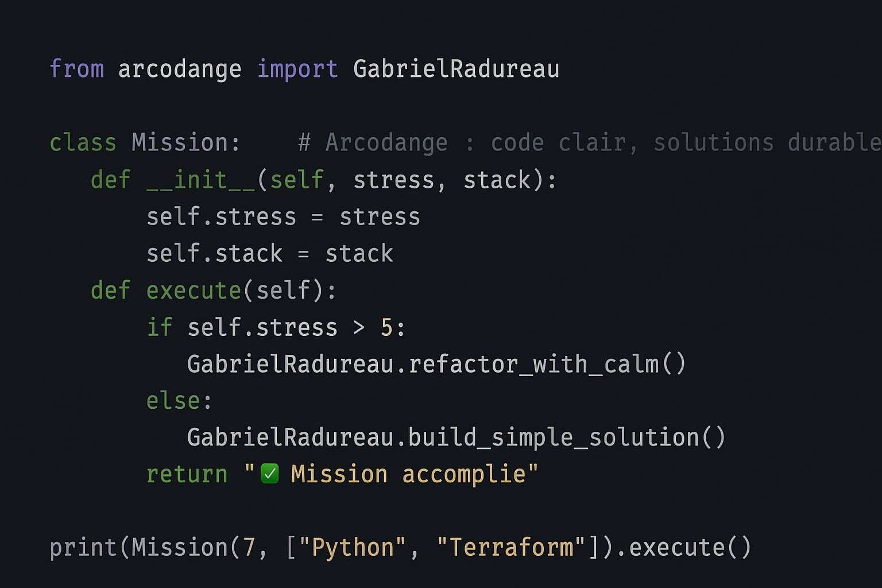Click 'refactor_with_calm' method call
The image size is (882, 588).
pyautogui.click(x=533, y=364)
